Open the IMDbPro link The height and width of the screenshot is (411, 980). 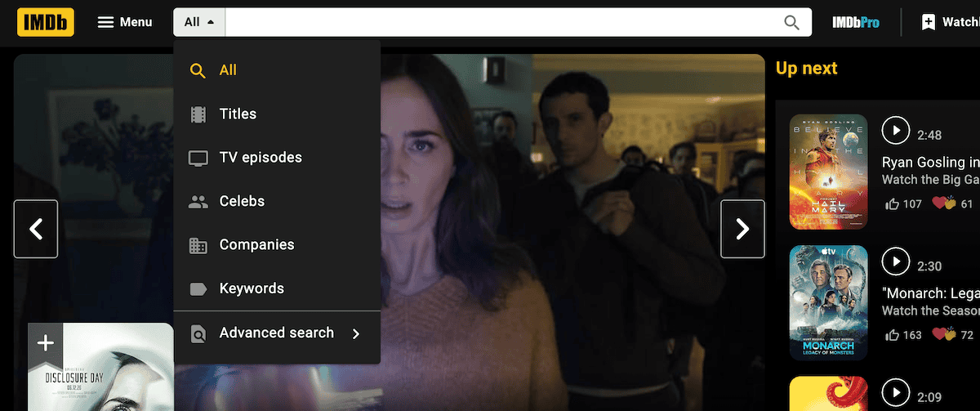(855, 22)
